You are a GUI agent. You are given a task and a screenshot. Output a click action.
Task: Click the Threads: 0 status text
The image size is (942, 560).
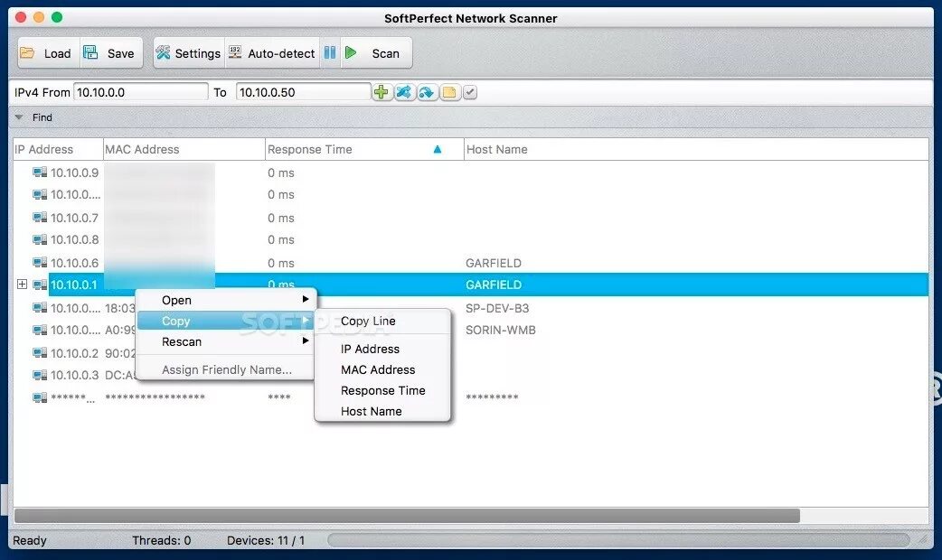pos(162,540)
